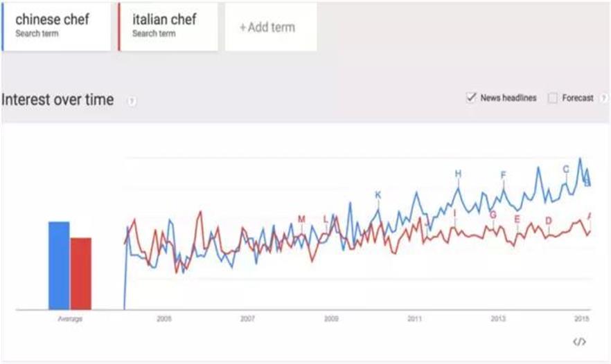Click the 2011 label on time axis
The image size is (611, 364).
(x=414, y=319)
